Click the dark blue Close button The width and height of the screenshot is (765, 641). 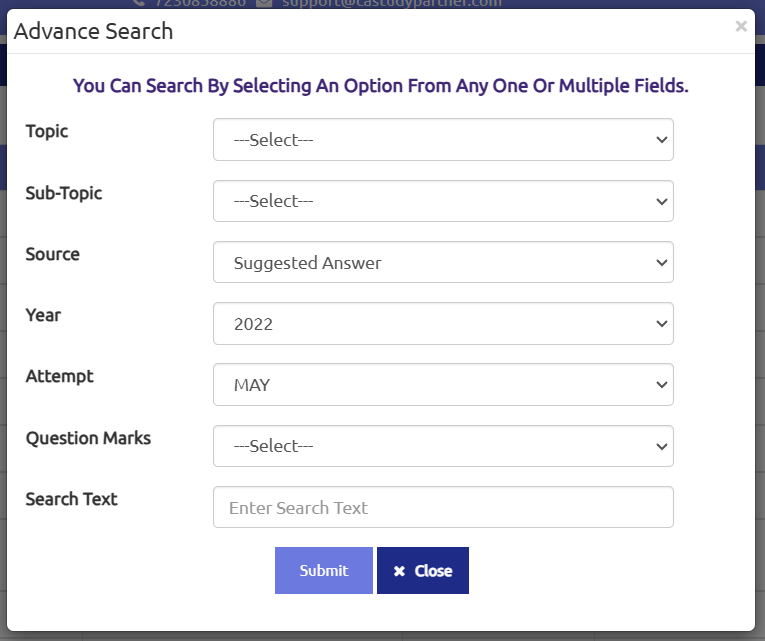tap(422, 571)
